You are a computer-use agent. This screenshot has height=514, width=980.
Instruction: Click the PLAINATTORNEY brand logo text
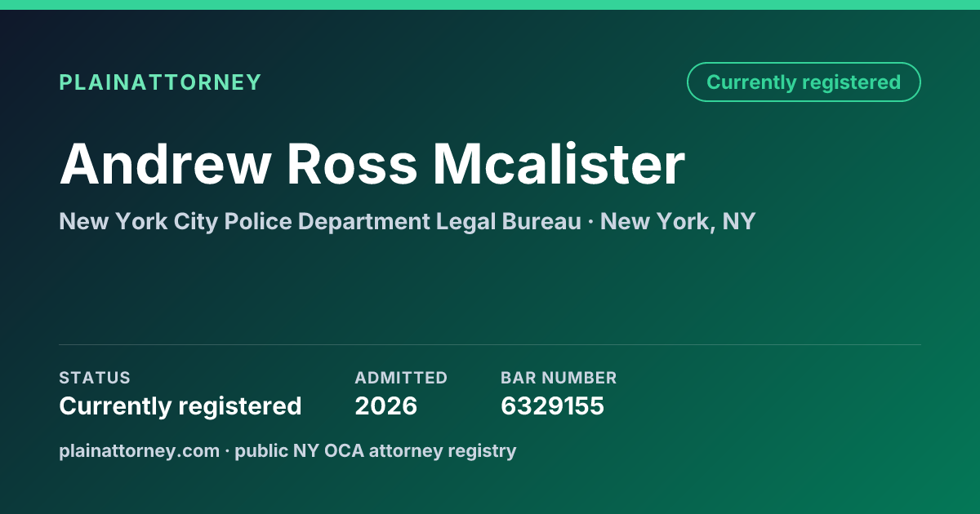pos(160,82)
